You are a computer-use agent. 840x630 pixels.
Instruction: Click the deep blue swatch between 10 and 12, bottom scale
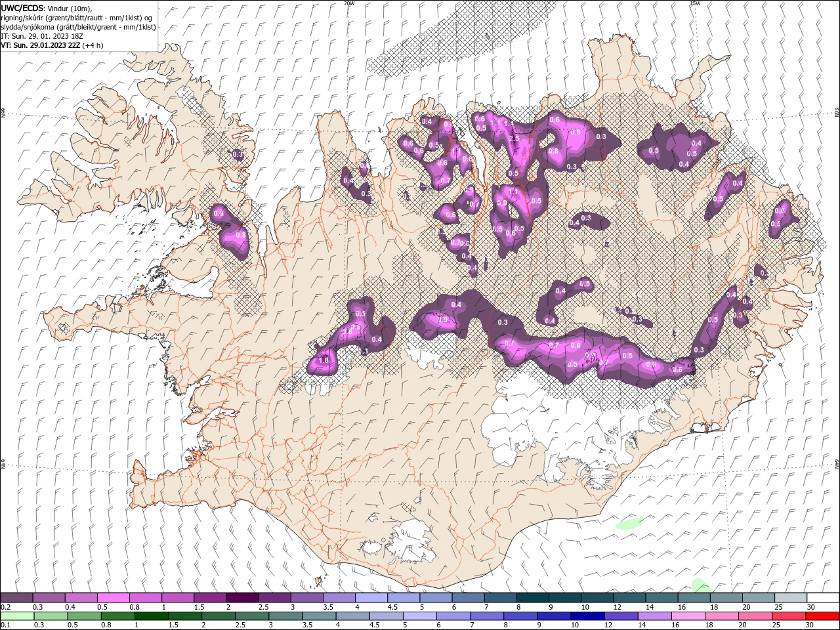click(587, 616)
